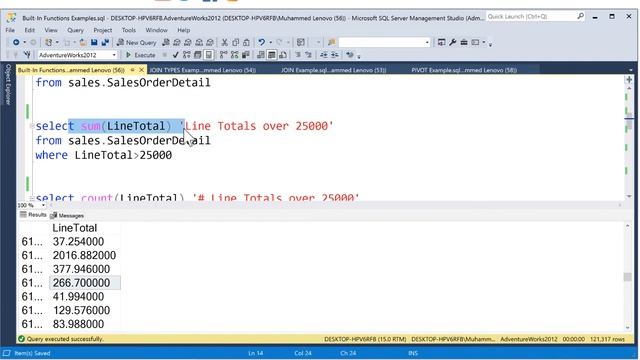Click the Open File folder icon
640x360 pixels.
82,42
